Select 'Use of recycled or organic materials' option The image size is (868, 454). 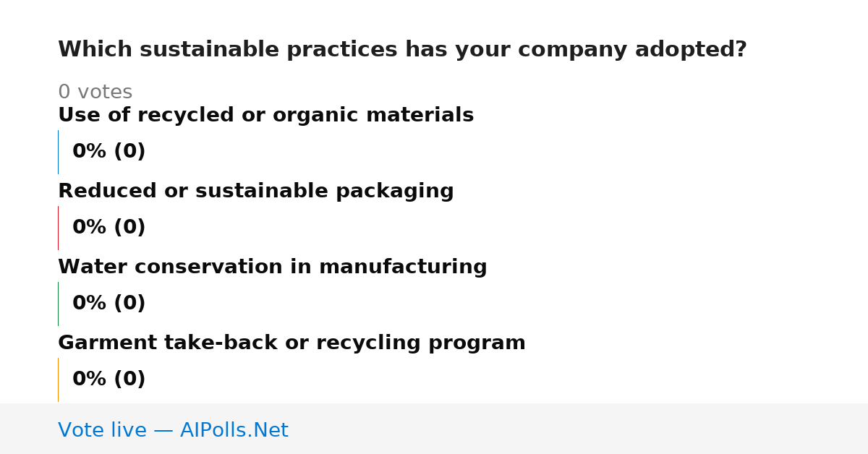coord(265,116)
